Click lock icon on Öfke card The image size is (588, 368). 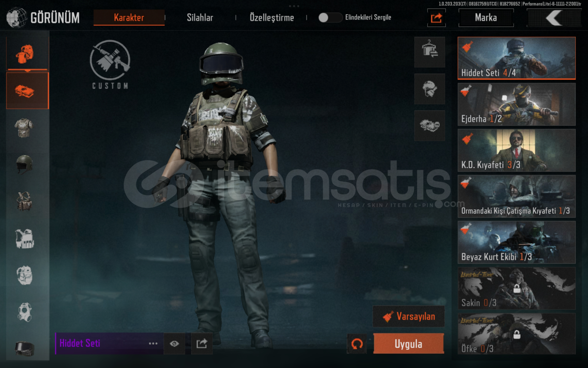pyautogui.click(x=517, y=335)
